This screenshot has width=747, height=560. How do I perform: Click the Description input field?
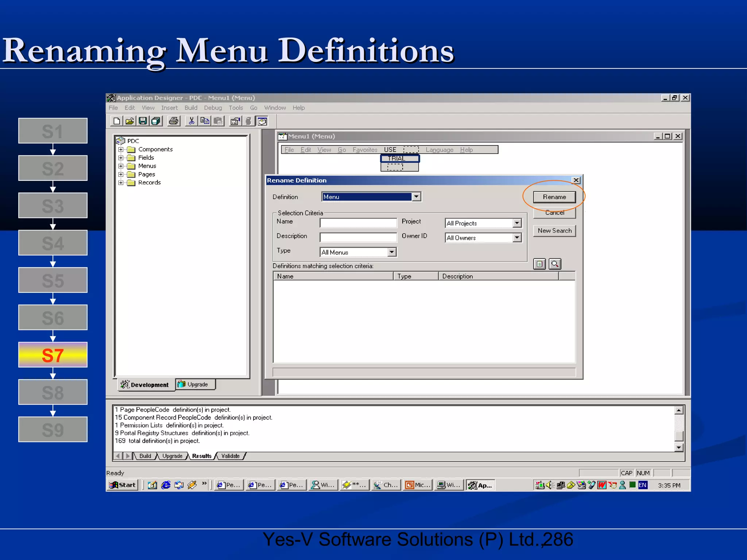[358, 237]
